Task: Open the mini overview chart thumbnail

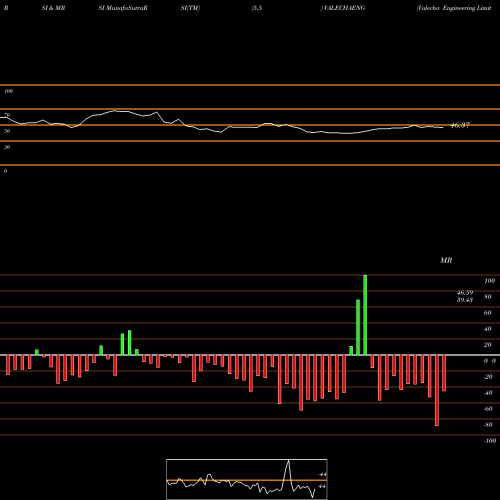Action: coord(247,479)
